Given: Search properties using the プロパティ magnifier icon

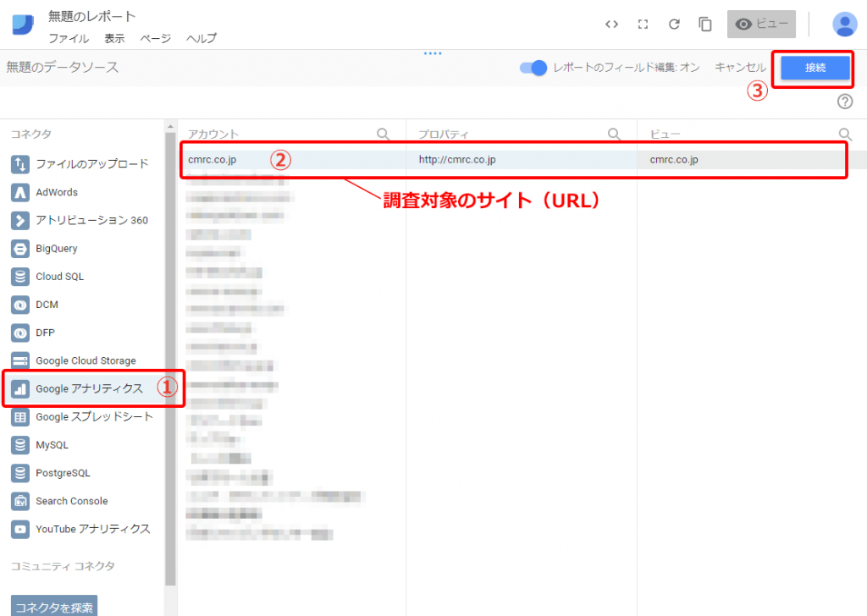Looking at the screenshot, I should [614, 134].
